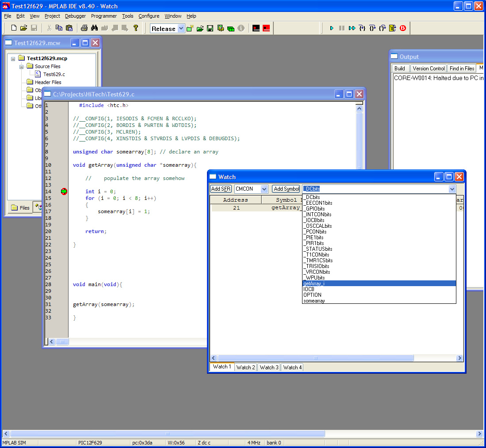Viewport: 486px width, 448px height.
Task: Run the program with the play icon
Action: 332,28
